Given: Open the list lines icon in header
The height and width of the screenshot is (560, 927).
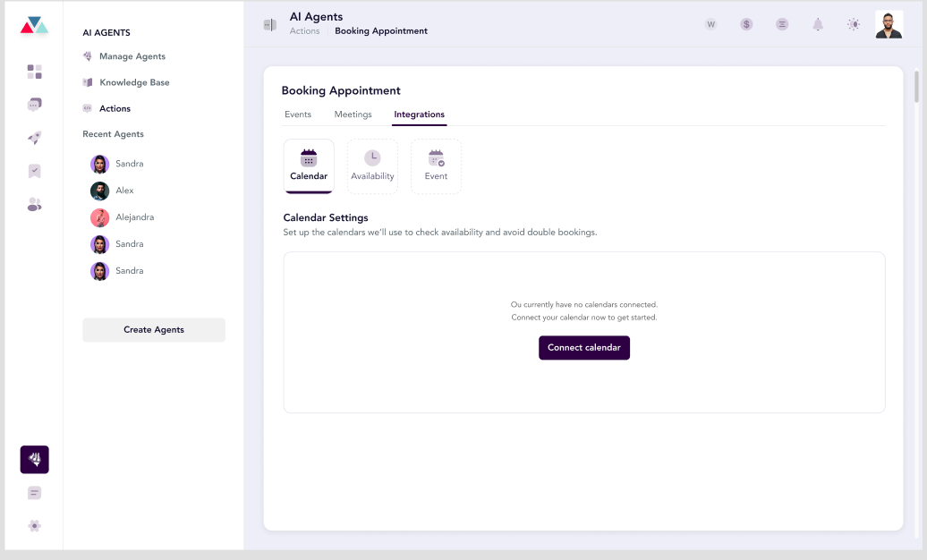Looking at the screenshot, I should (781, 24).
